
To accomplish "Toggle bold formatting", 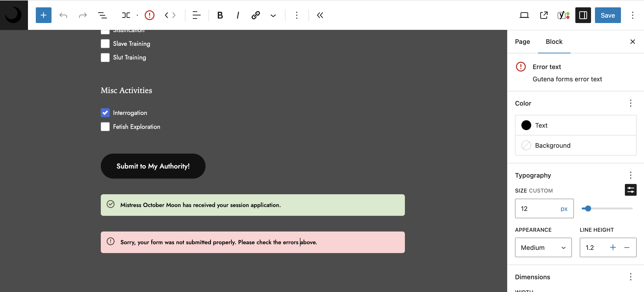I will pos(220,15).
